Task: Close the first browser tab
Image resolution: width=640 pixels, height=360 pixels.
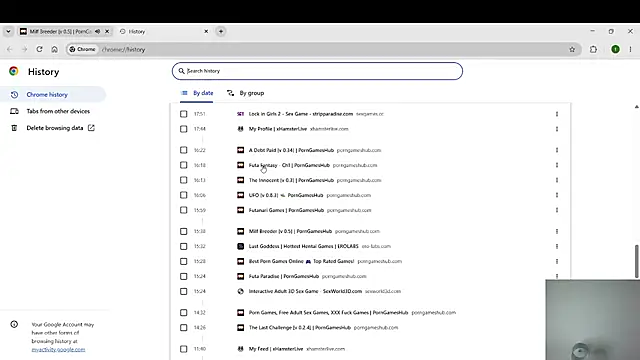Action: coord(107,31)
